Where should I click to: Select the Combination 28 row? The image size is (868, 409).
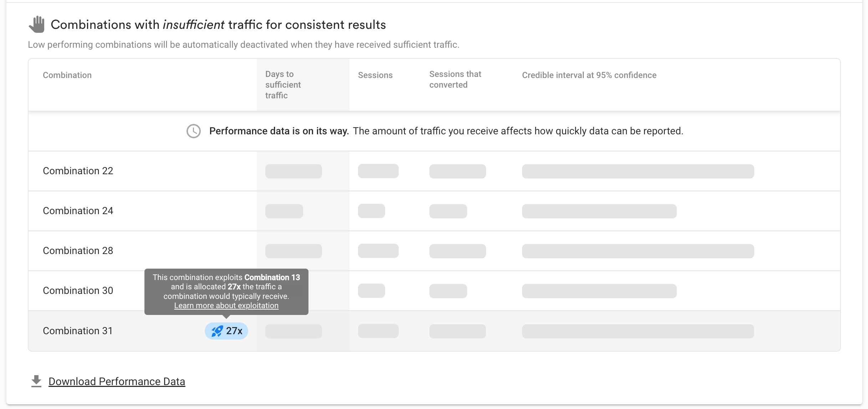pos(434,251)
